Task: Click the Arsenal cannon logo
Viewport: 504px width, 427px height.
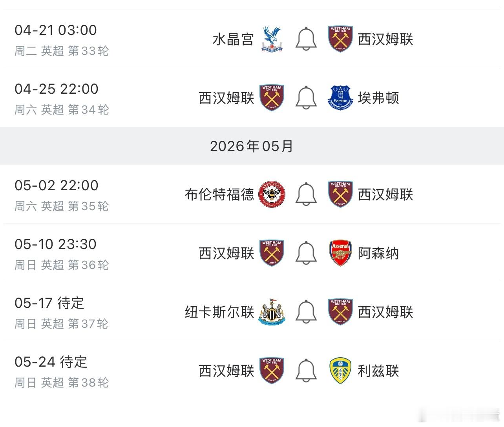Action: (x=340, y=253)
